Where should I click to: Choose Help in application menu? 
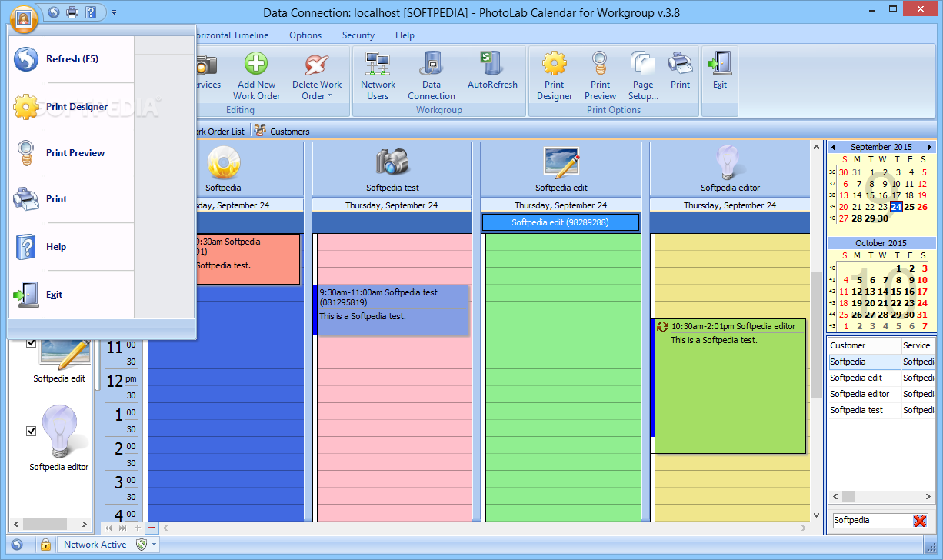click(x=71, y=247)
